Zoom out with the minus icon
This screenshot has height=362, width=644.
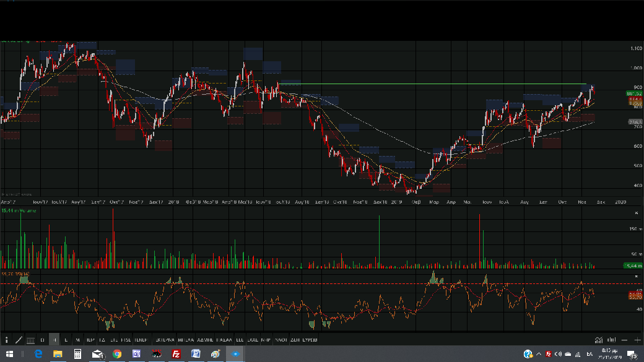[625, 340]
